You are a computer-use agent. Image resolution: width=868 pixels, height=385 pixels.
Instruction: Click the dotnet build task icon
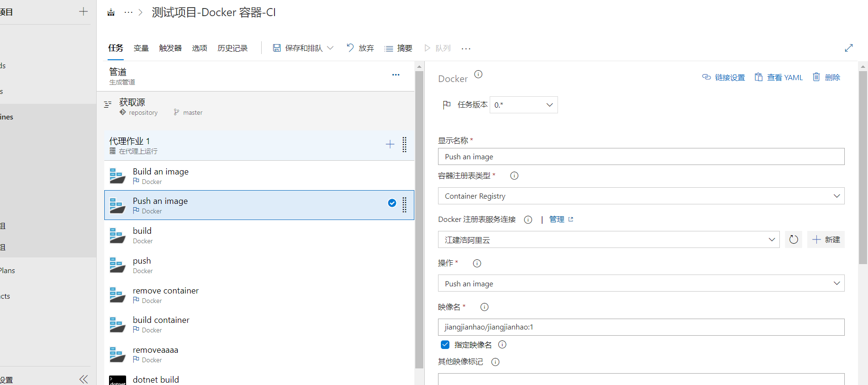117,380
